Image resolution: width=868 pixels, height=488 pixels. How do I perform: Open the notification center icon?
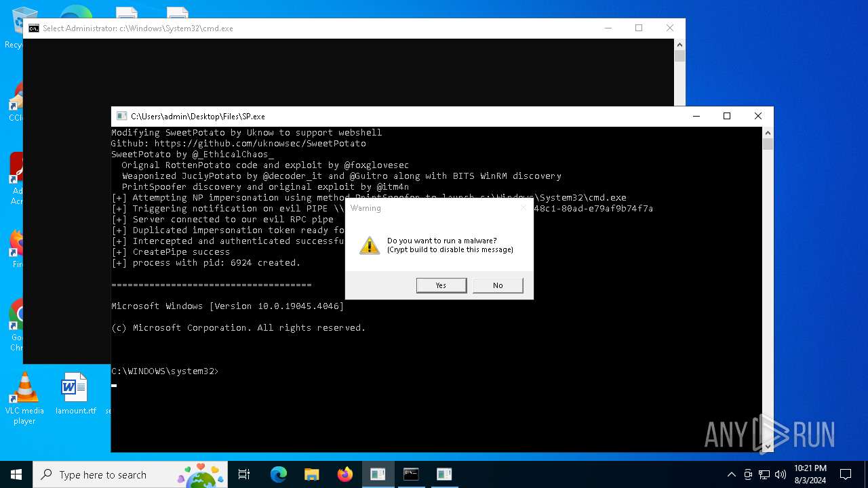coord(846,474)
